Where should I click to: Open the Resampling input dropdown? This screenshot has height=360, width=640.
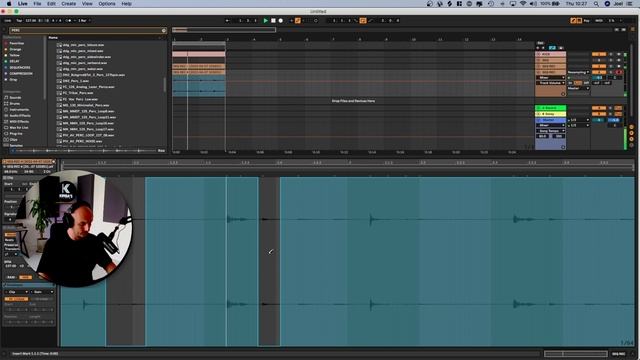point(578,72)
